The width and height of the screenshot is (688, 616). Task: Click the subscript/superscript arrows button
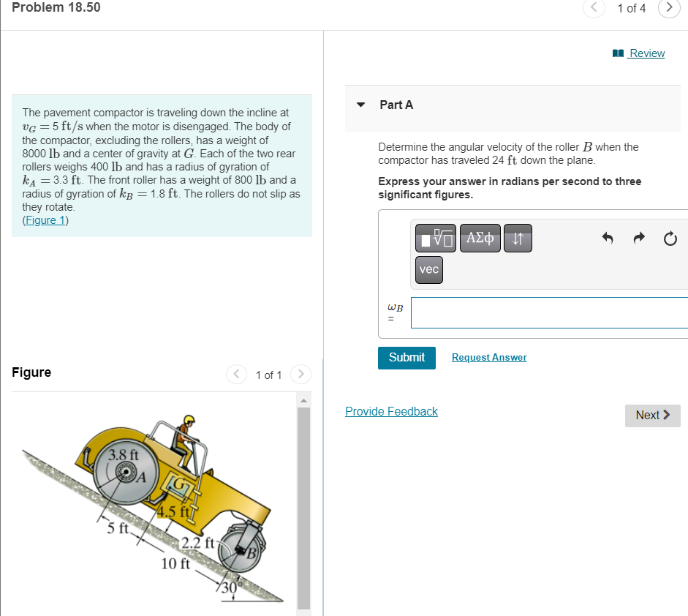pyautogui.click(x=518, y=238)
